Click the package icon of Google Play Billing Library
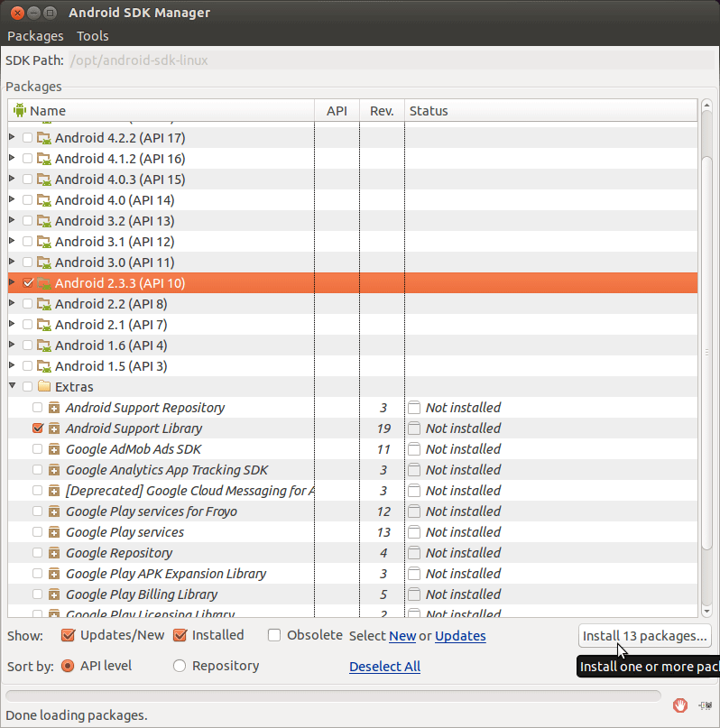This screenshot has height=728, width=720. [x=54, y=594]
